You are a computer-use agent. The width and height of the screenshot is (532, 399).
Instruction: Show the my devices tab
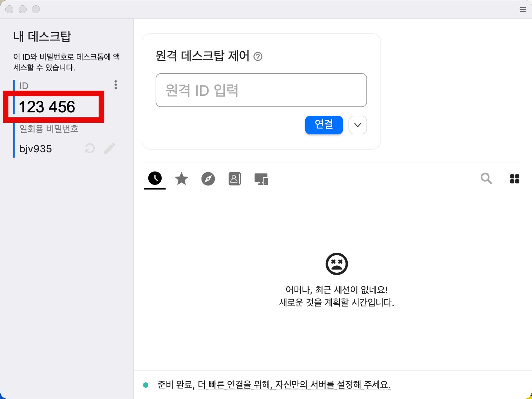[x=261, y=179]
